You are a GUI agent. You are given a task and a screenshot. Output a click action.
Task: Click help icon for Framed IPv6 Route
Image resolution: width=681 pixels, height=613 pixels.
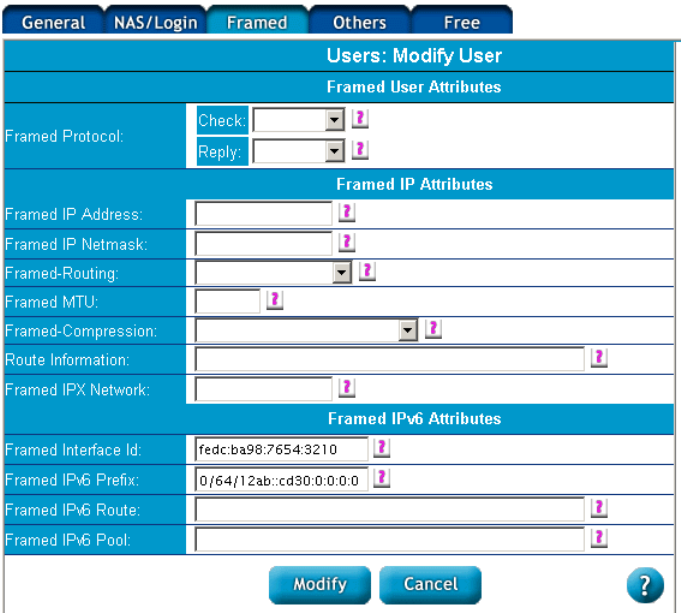(599, 508)
